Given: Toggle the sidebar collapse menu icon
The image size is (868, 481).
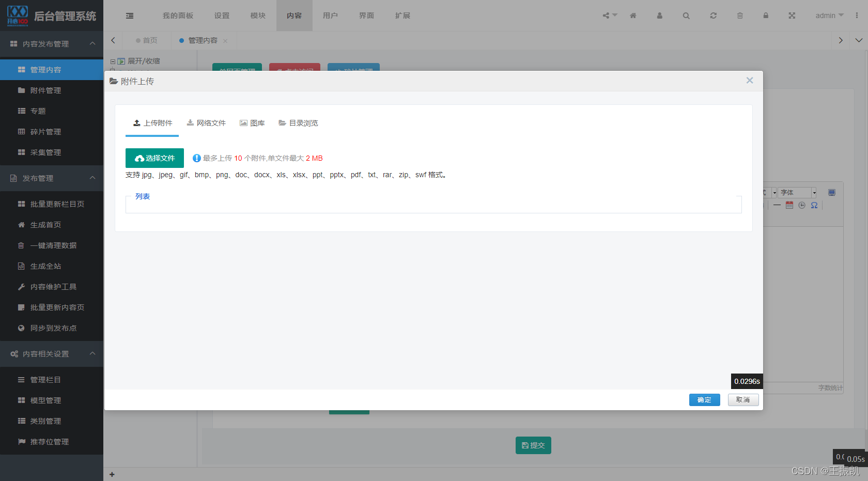Looking at the screenshot, I should 130,15.
